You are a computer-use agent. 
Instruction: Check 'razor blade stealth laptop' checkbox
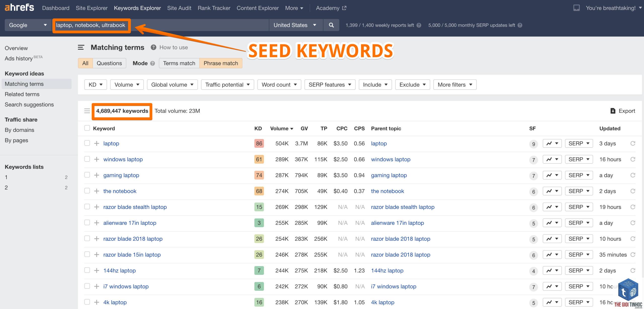[x=87, y=207]
